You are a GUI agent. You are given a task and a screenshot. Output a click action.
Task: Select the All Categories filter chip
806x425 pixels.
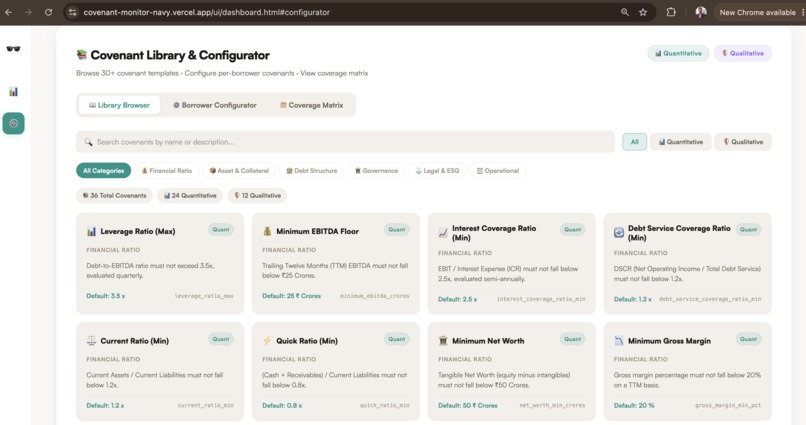point(103,171)
